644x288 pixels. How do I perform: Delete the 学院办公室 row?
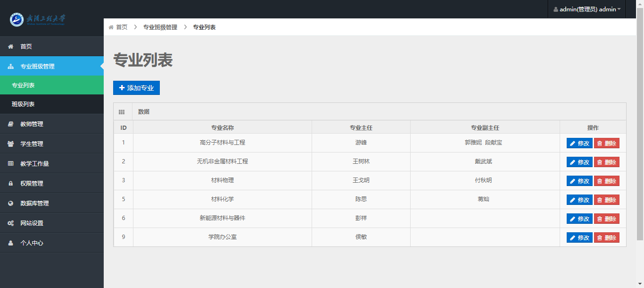coord(607,238)
